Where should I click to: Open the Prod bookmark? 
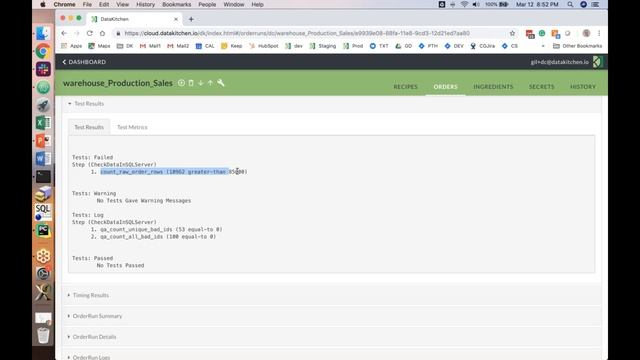pos(353,46)
